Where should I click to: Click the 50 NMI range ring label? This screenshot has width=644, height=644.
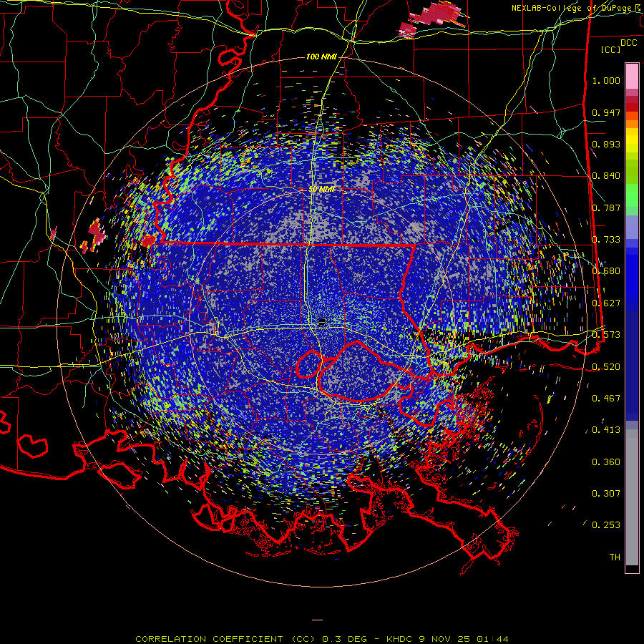pyautogui.click(x=322, y=189)
